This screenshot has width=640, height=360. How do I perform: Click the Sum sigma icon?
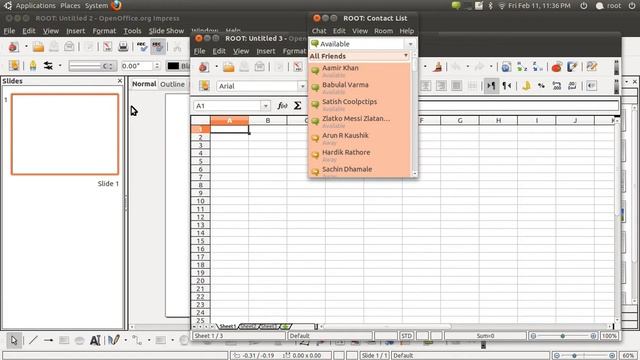[x=298, y=106]
